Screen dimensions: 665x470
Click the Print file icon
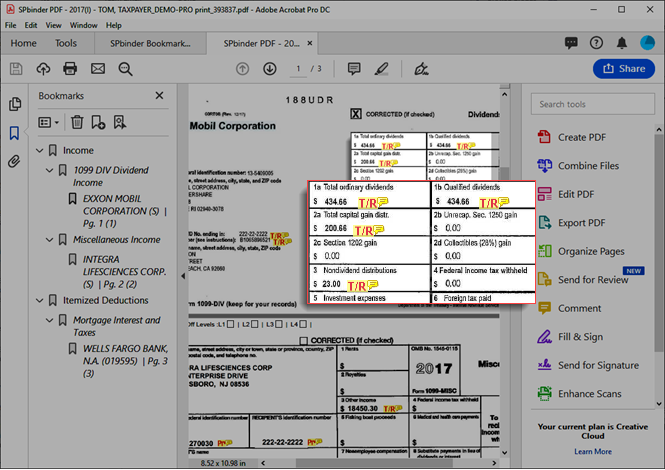[70, 69]
